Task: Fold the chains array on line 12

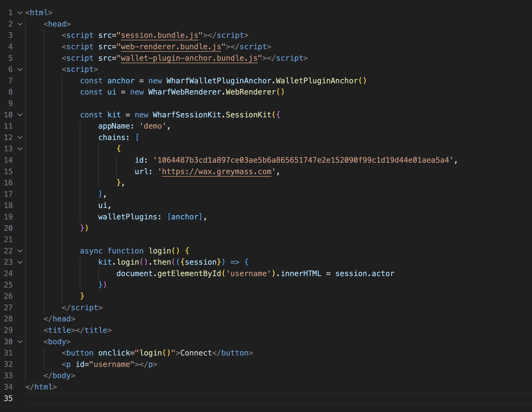Action: (x=20, y=137)
